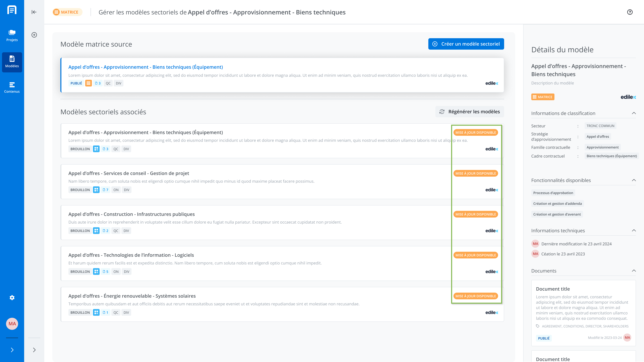Collapse the Documents section
The image size is (644, 362).
[634, 270]
